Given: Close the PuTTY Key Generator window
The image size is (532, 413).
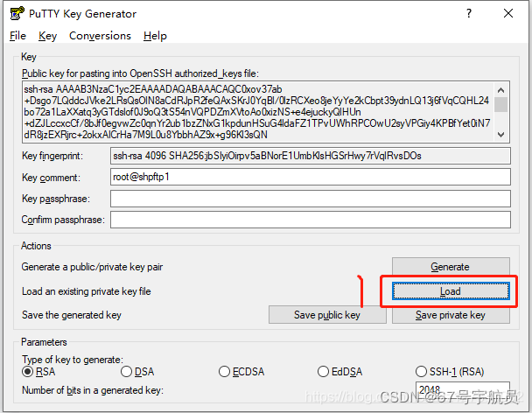Looking at the screenshot, I should pyautogui.click(x=508, y=14).
